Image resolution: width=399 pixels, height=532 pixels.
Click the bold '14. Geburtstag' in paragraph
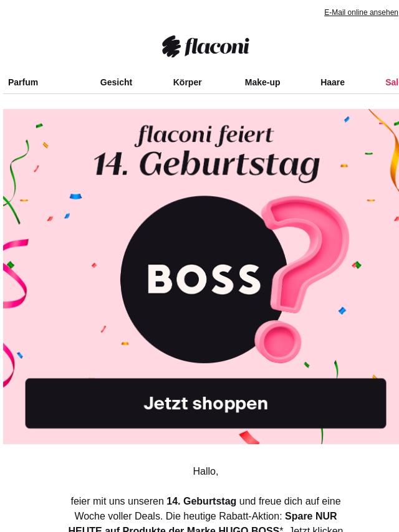[201, 501]
